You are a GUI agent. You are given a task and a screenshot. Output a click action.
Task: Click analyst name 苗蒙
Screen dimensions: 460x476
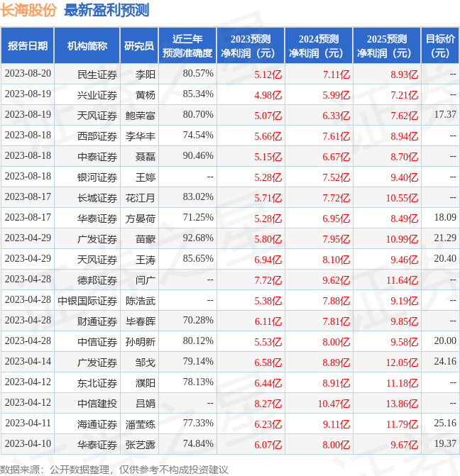[x=146, y=239]
